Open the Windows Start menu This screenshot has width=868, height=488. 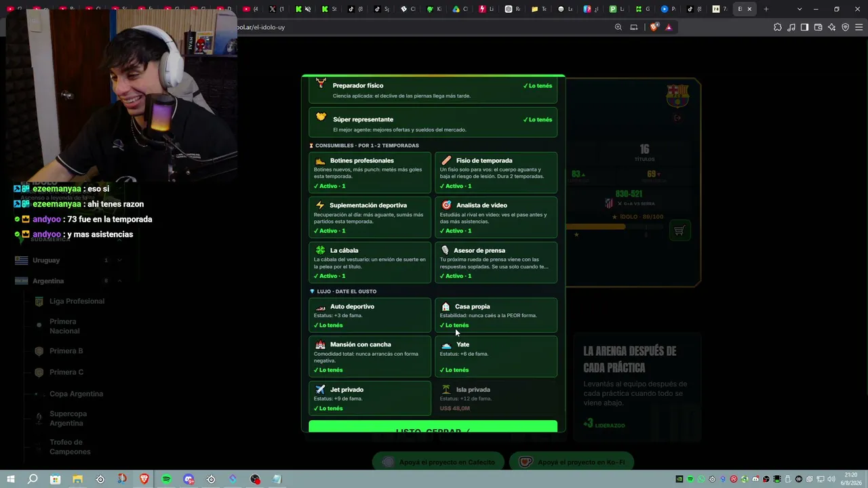pyautogui.click(x=10, y=479)
